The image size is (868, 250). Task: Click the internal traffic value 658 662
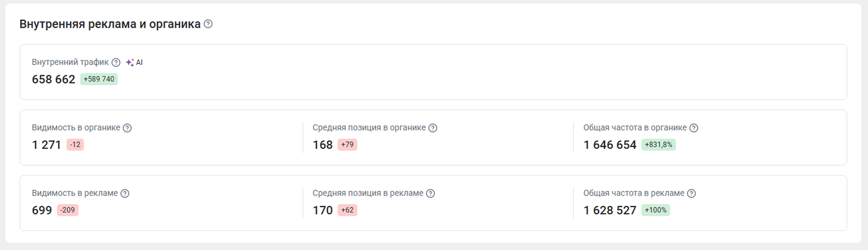[54, 79]
